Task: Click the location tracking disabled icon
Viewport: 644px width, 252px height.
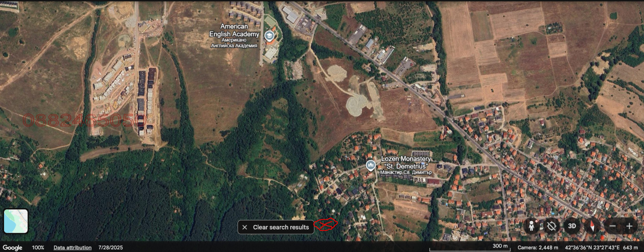Action: tap(551, 226)
